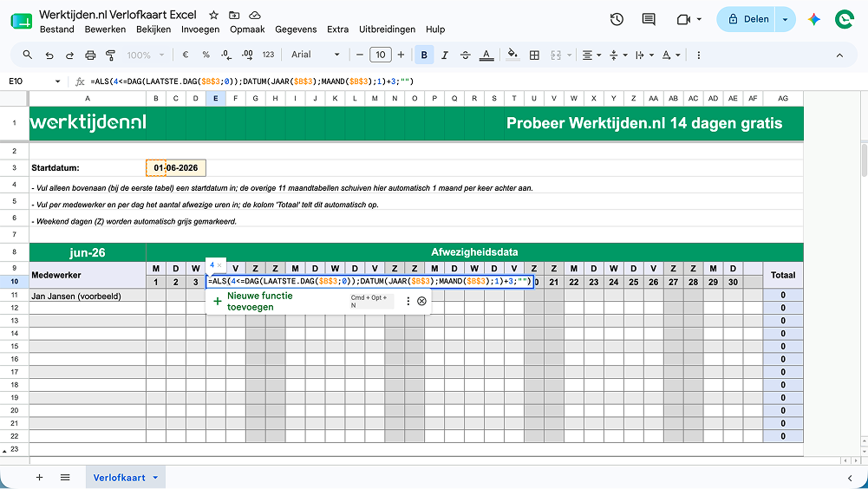Screen dimensions: 868x489
Task: Open the zoom level dropdown
Action: point(146,55)
